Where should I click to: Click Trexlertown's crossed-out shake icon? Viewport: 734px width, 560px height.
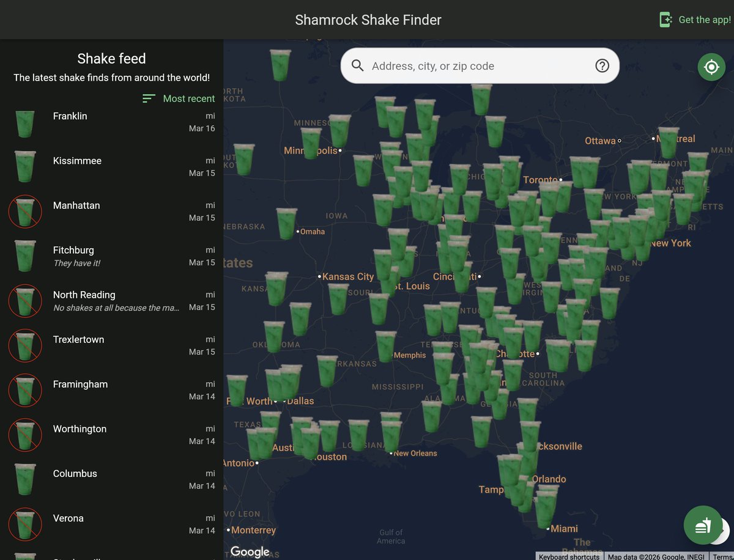coord(25,345)
